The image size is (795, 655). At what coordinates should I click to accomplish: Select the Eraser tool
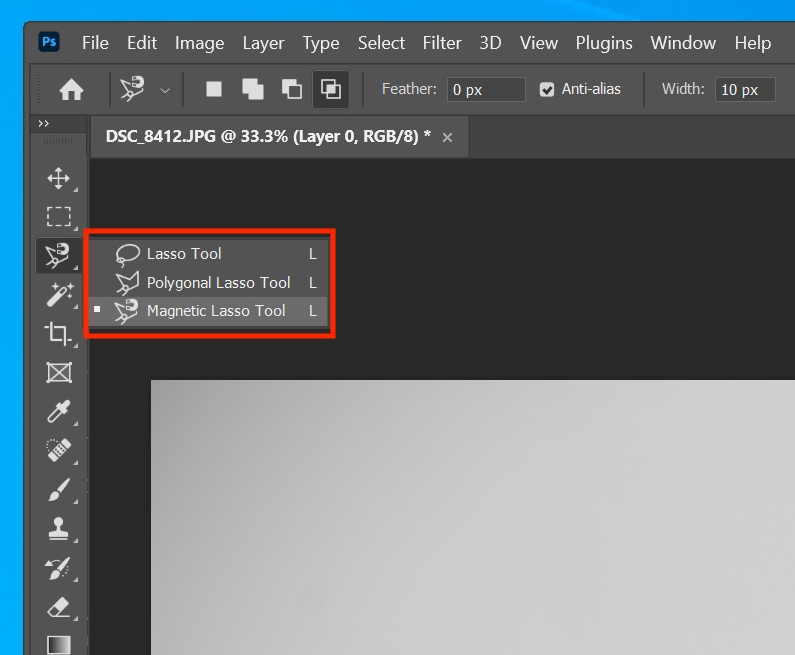click(x=59, y=607)
